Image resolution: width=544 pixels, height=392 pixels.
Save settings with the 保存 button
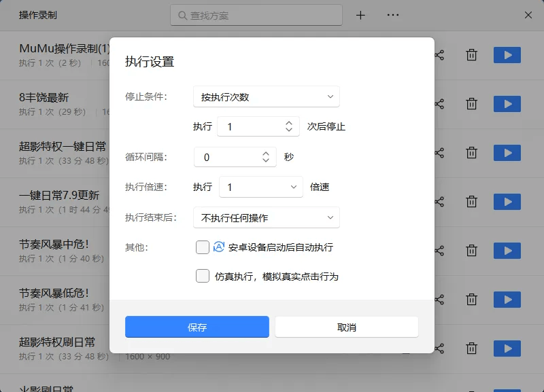tap(197, 326)
